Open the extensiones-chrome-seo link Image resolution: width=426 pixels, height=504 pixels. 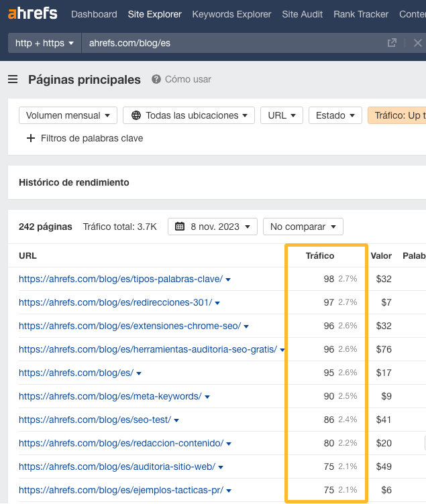[129, 326]
